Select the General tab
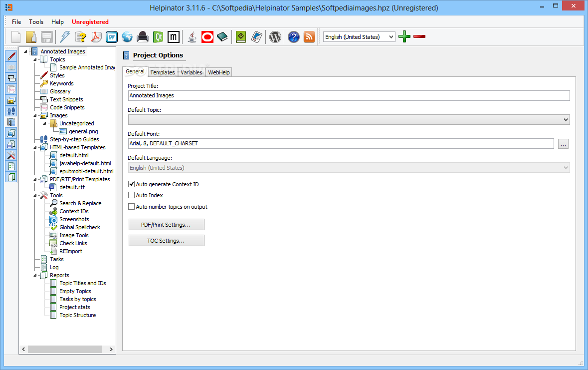 135,71
